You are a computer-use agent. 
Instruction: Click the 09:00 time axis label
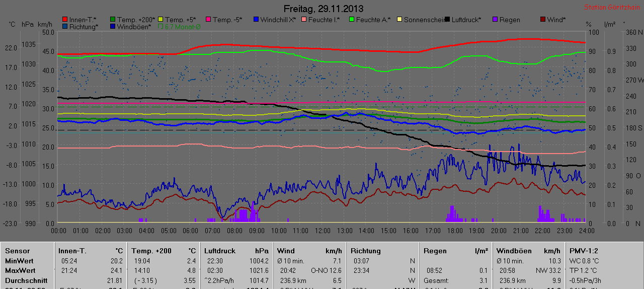[257, 231]
